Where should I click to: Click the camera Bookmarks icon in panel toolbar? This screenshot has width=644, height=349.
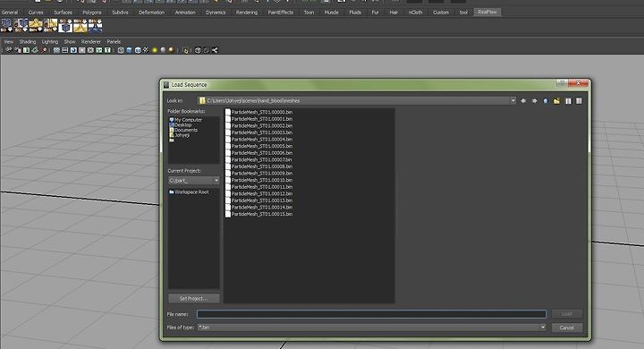pyautogui.click(x=26, y=50)
